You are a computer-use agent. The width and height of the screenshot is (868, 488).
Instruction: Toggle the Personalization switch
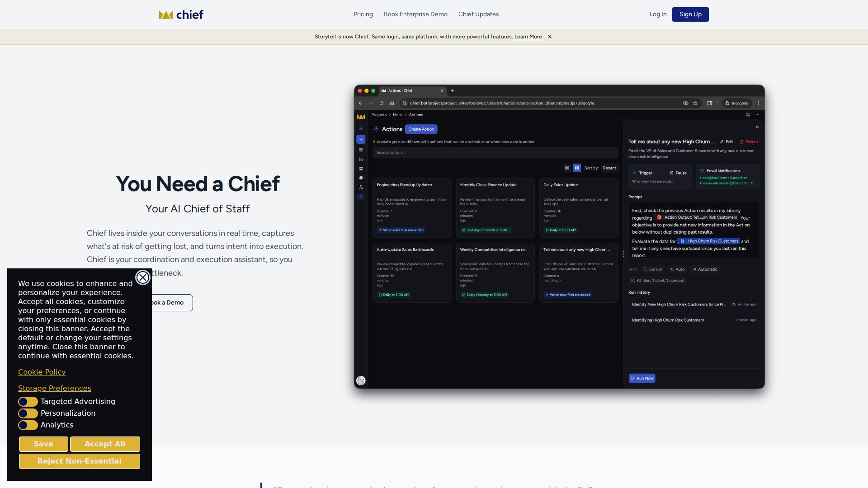[x=28, y=413]
